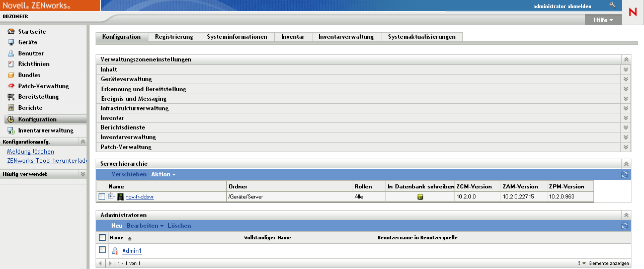Click the Geräte monitor icon
The height and width of the screenshot is (269, 644).
pyautogui.click(x=11, y=42)
